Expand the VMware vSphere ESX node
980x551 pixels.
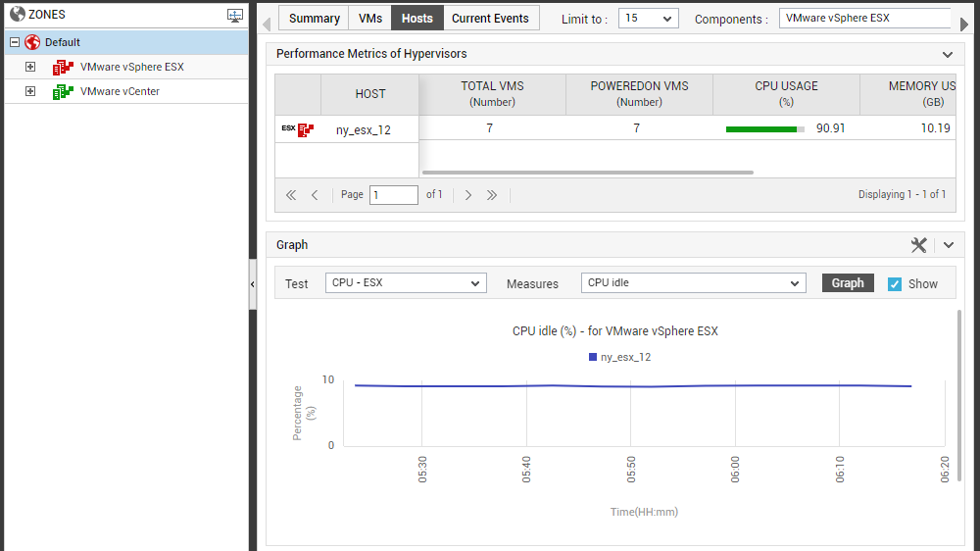30,67
